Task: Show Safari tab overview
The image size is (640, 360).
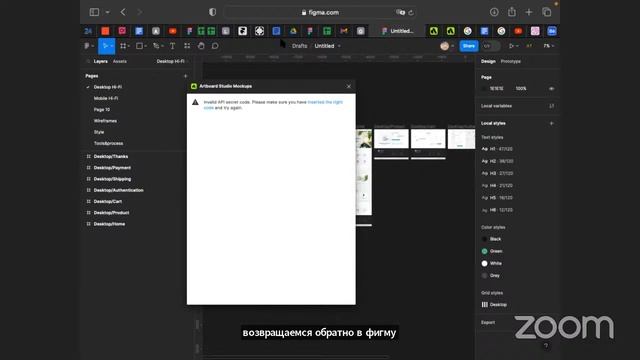Action: pyautogui.click(x=547, y=12)
